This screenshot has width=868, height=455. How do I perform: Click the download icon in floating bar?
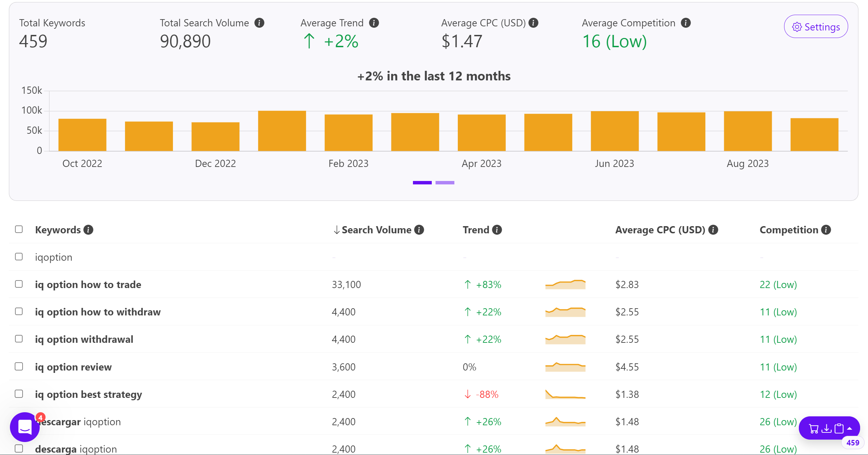[x=827, y=428]
